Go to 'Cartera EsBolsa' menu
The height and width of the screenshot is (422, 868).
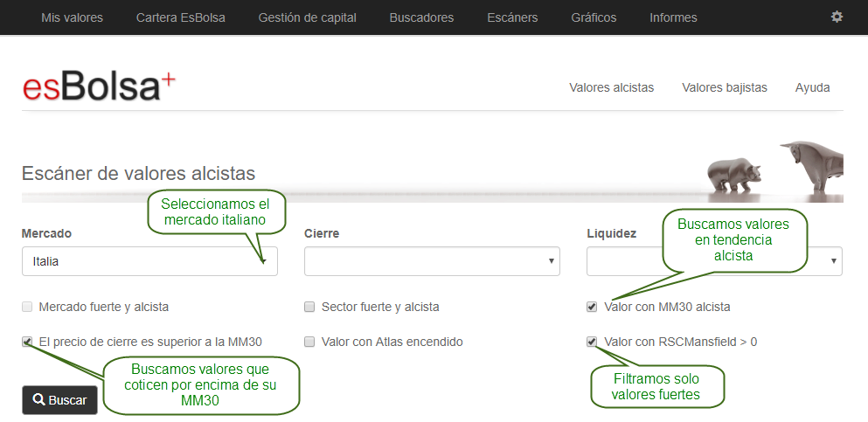tap(180, 17)
